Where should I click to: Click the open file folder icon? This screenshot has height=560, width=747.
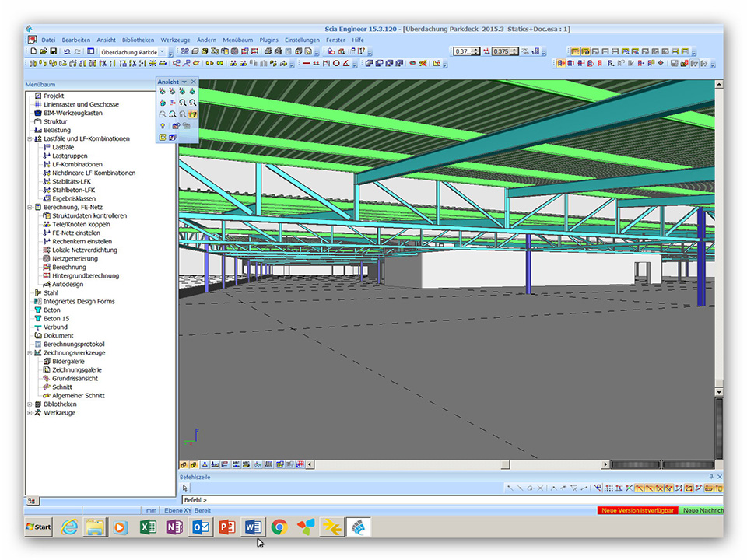44,51
